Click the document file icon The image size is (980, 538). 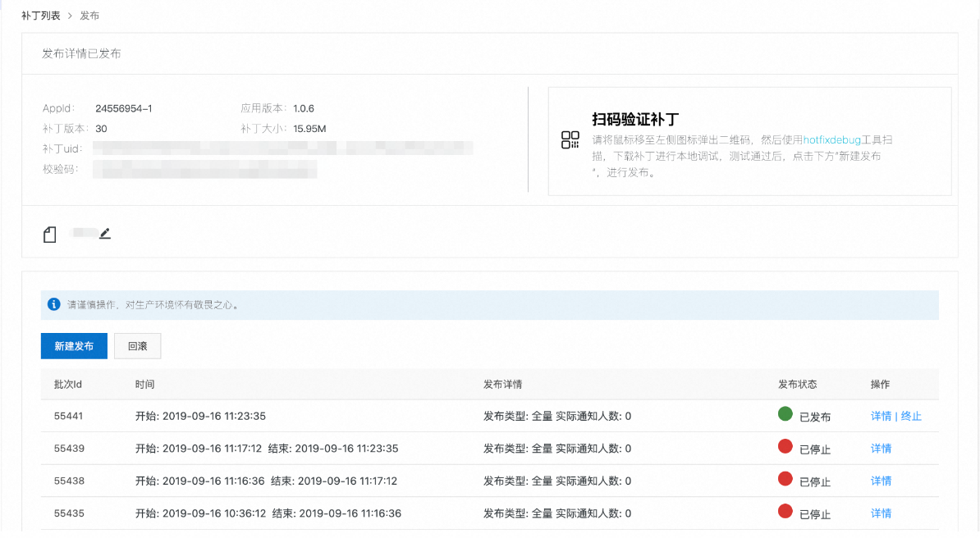(50, 235)
